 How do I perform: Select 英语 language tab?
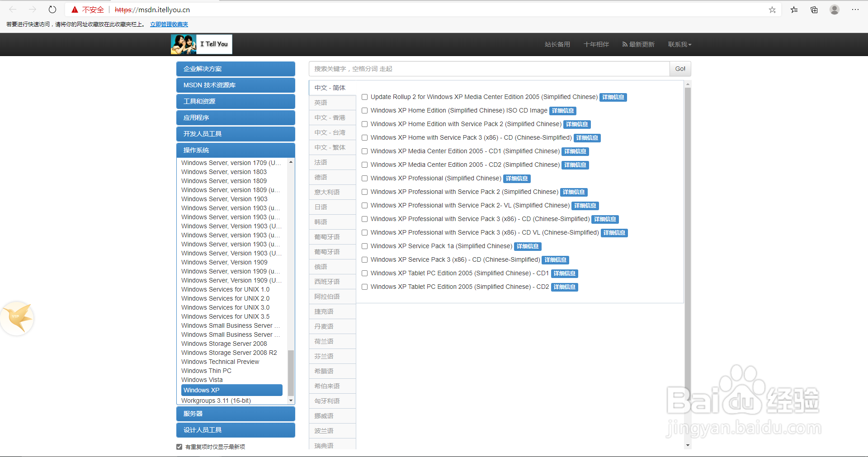coord(332,103)
